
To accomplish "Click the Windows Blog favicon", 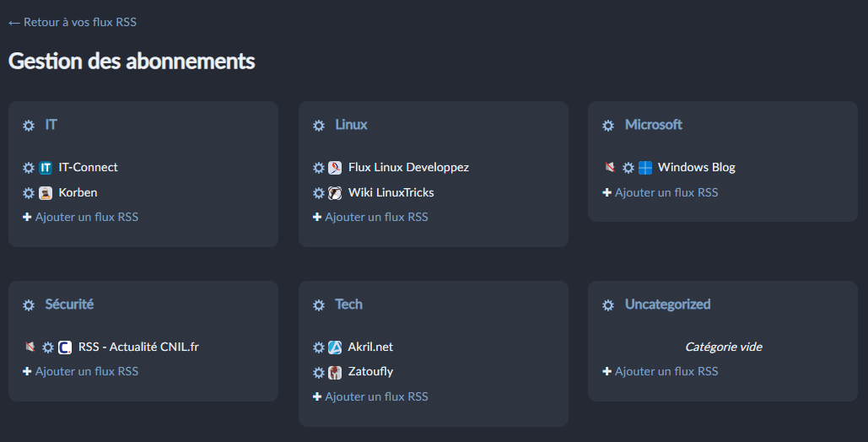I will [645, 168].
